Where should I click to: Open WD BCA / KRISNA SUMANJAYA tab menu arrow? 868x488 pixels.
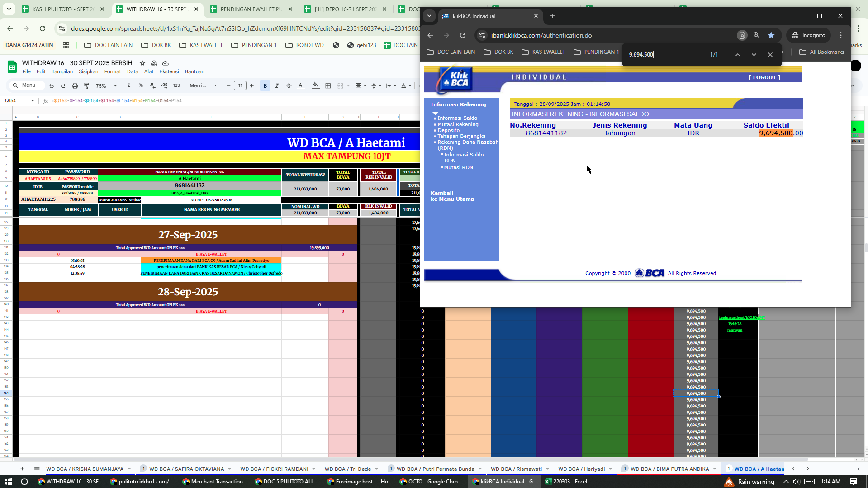pos(129,469)
